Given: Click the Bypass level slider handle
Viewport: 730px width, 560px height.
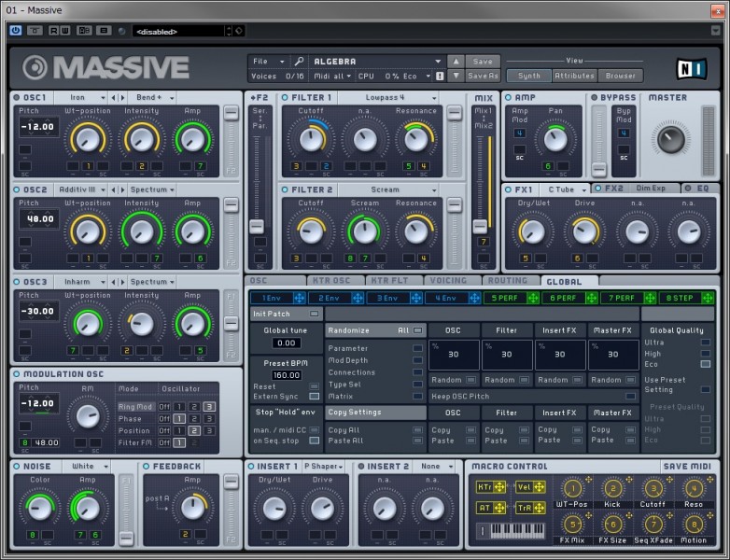Looking at the screenshot, I should (598, 169).
